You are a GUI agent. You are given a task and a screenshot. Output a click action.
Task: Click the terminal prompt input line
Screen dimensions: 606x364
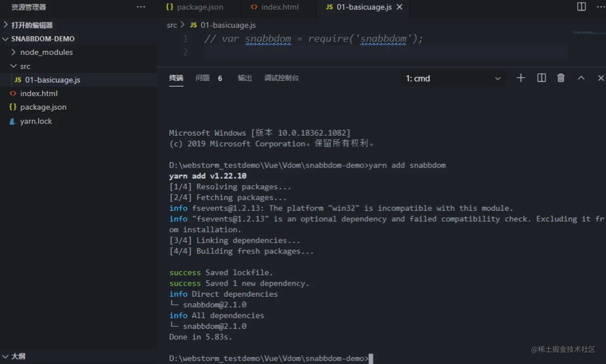click(x=271, y=358)
